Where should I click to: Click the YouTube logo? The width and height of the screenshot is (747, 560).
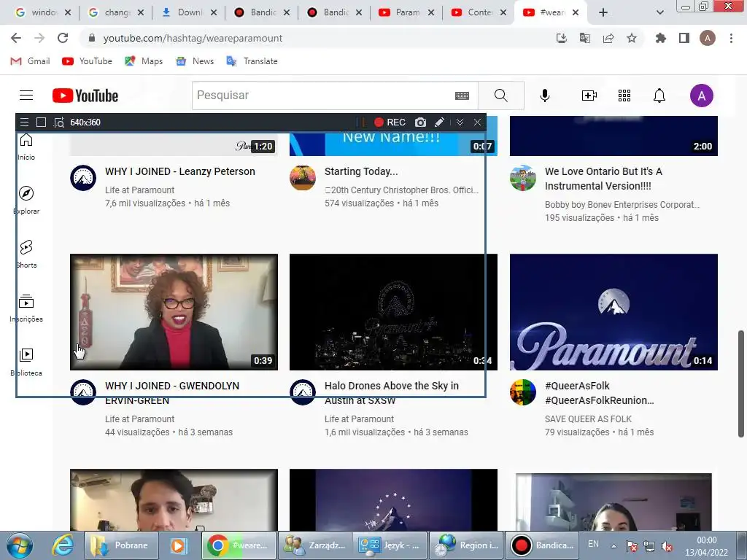85,96
